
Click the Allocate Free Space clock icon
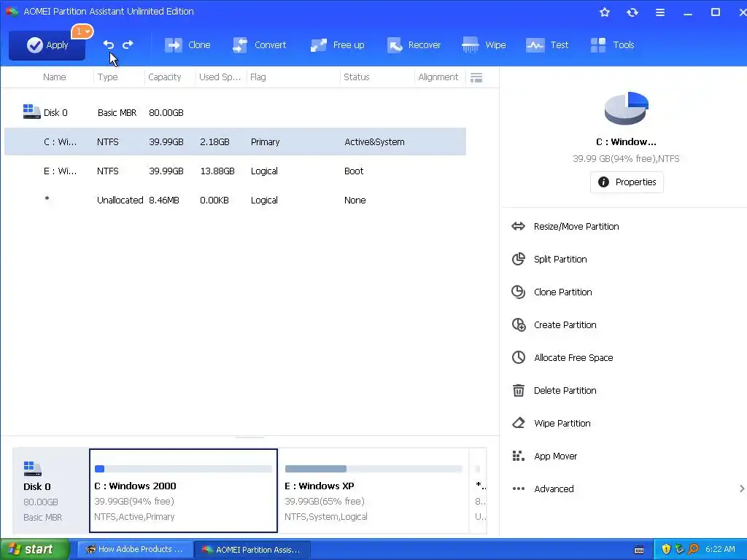(519, 357)
